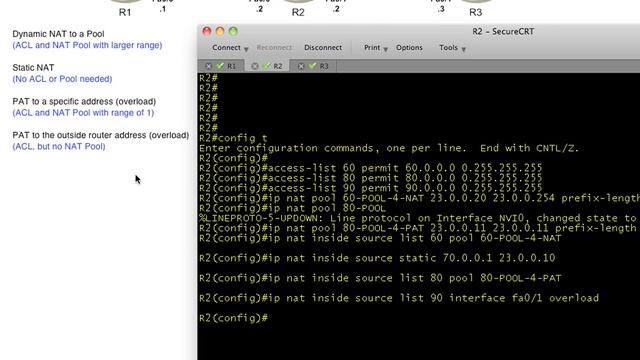Open the Options toolbar item
The height and width of the screenshot is (360, 640).
pyautogui.click(x=409, y=48)
